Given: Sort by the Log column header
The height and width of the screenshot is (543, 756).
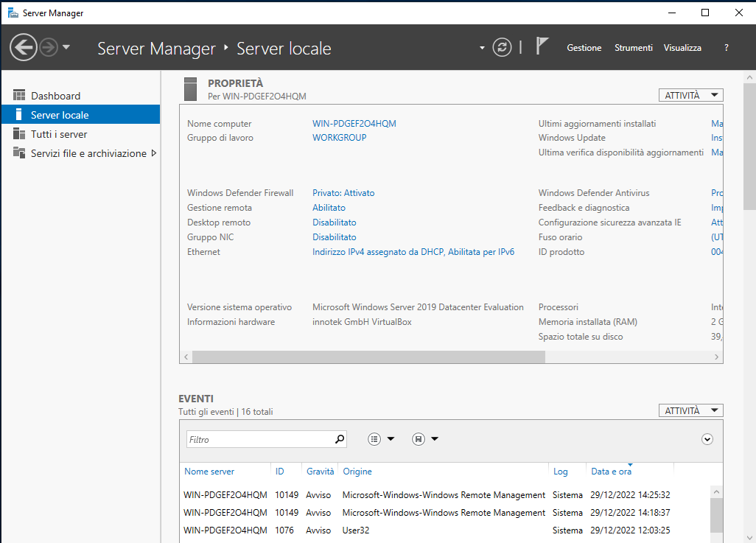Looking at the screenshot, I should [560, 471].
